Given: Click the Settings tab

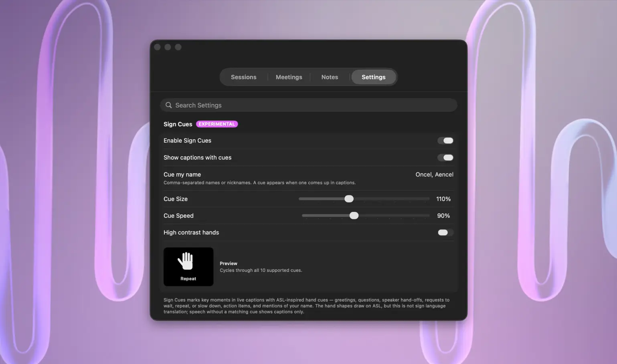Looking at the screenshot, I should point(373,77).
